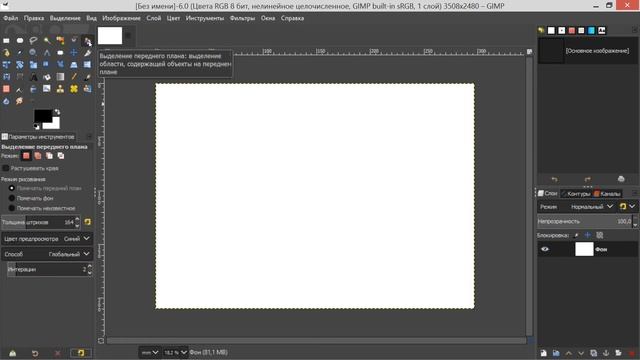Image resolution: width=640 pixels, height=360 pixels.
Task: Select the Clone stamp tool
Action: 60,89
